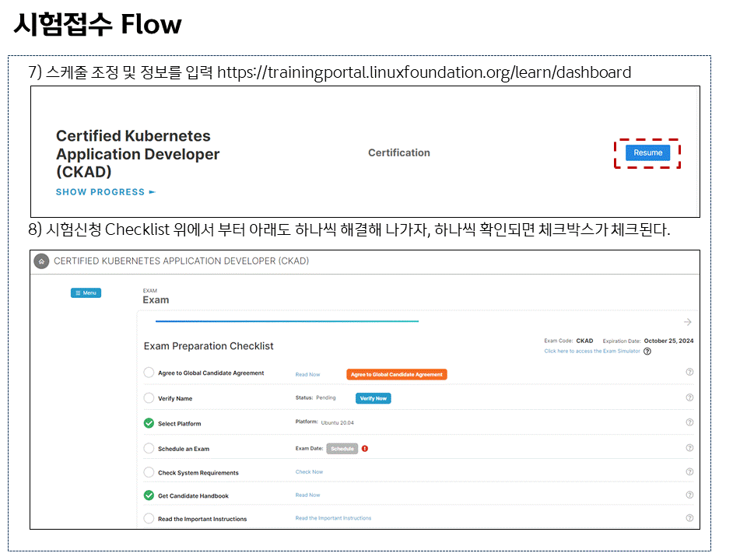Open help icon on Schedule an Exam row

[689, 448]
